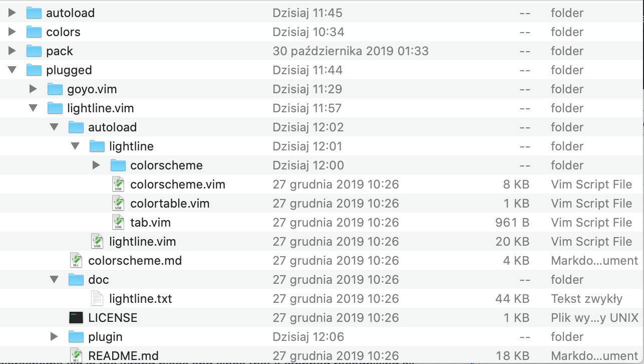
Task: Click the folder icon of the colorscheme folder
Action: click(x=118, y=165)
